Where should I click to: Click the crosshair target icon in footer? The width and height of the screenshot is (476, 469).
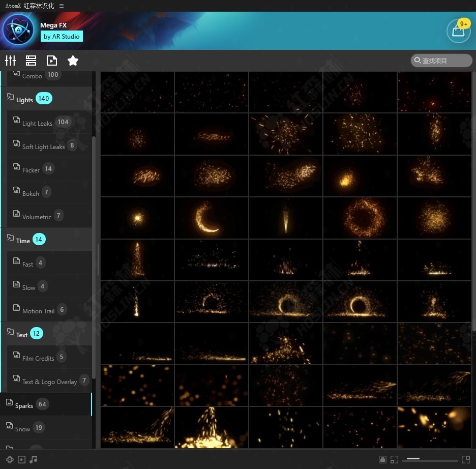tap(10, 460)
